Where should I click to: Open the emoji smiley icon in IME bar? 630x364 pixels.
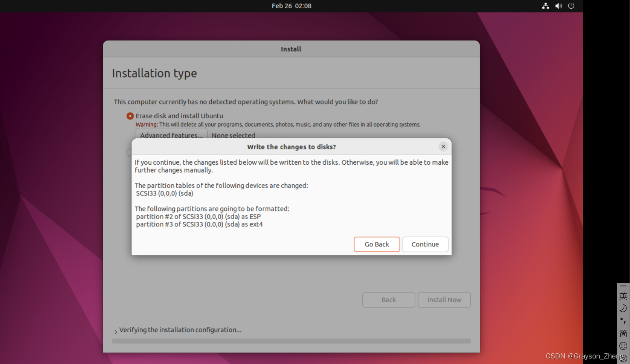(623, 346)
